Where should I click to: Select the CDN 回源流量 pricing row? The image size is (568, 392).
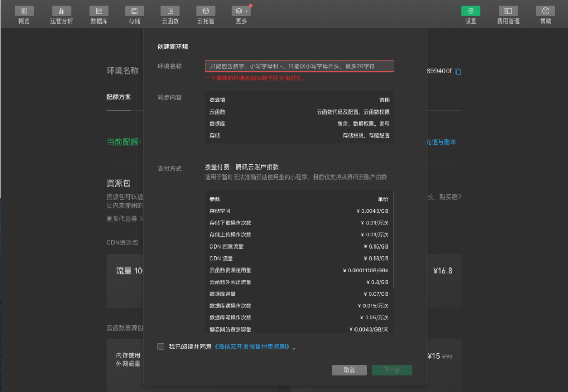(299, 246)
